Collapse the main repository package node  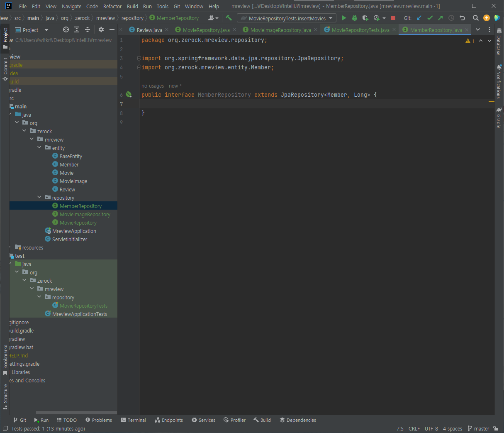coord(39,197)
